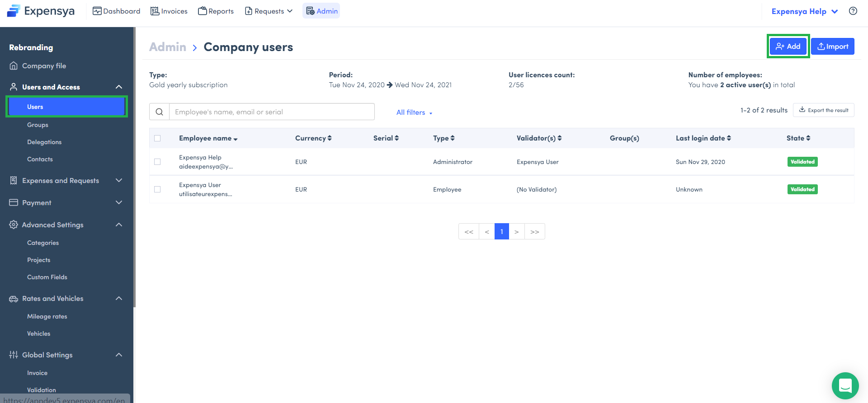Image resolution: width=868 pixels, height=403 pixels.
Task: Open the Reports tab
Action: click(x=216, y=11)
